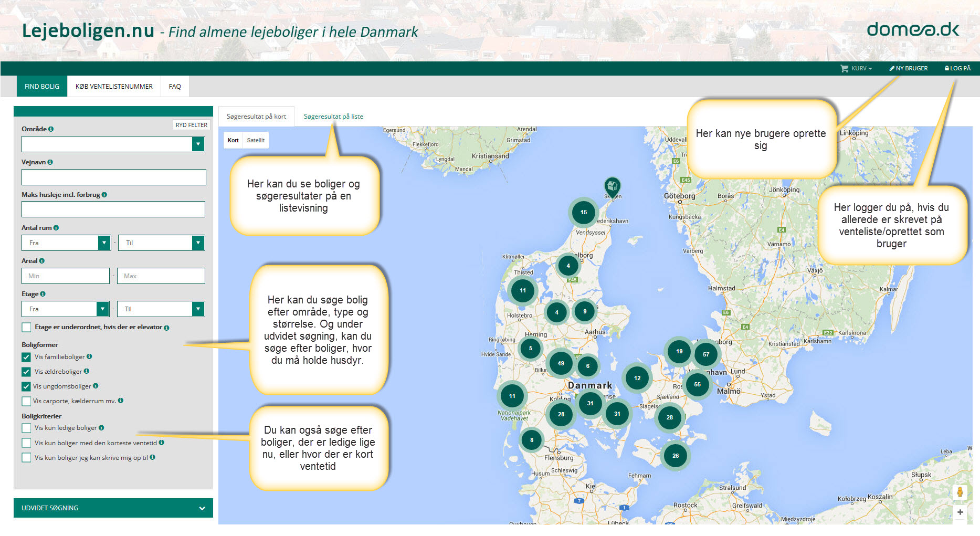Click the info icon next to Areal
This screenshot has height=536, width=980.
coord(42,261)
